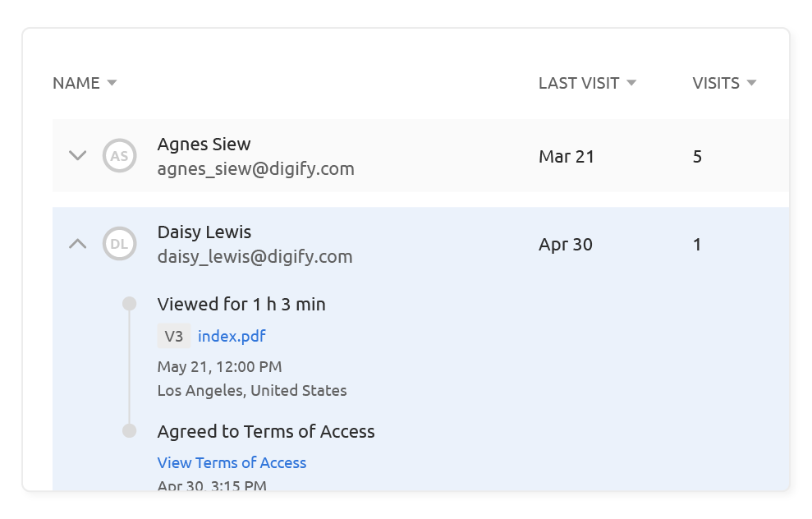Click the 'Agreed to Terms of Access' timeline dot

129,431
